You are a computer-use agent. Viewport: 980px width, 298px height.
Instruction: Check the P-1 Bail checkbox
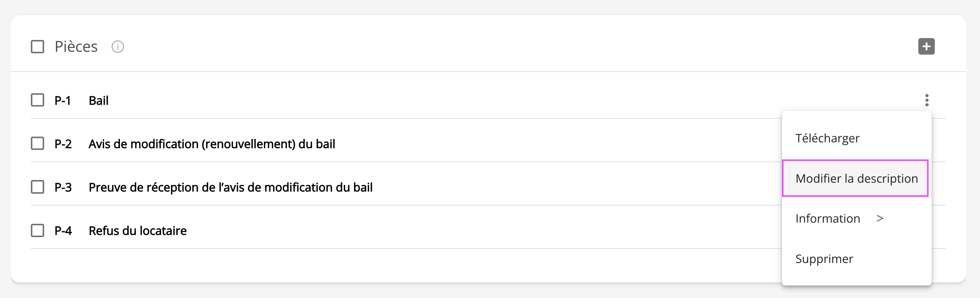pyautogui.click(x=37, y=100)
